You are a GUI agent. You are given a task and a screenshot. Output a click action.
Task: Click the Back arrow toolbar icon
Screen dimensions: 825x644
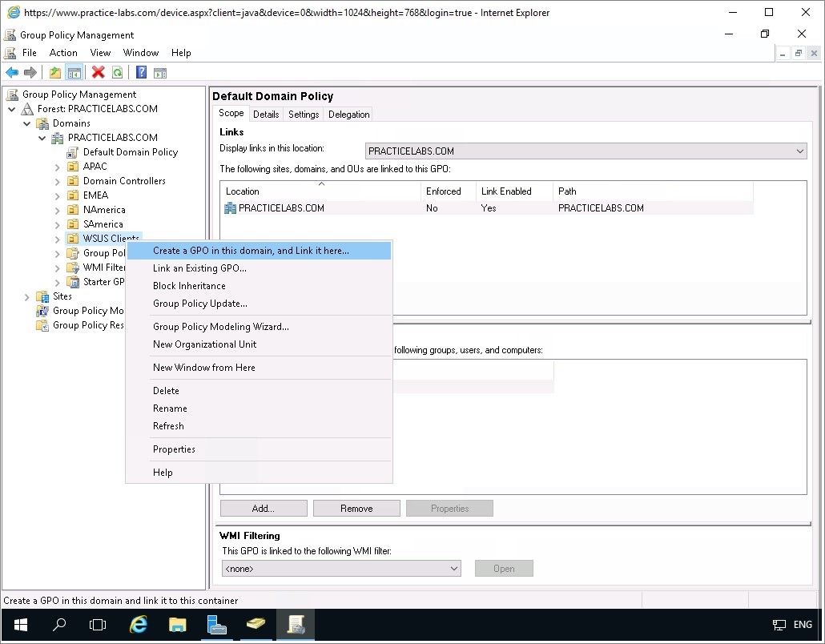pyautogui.click(x=12, y=73)
